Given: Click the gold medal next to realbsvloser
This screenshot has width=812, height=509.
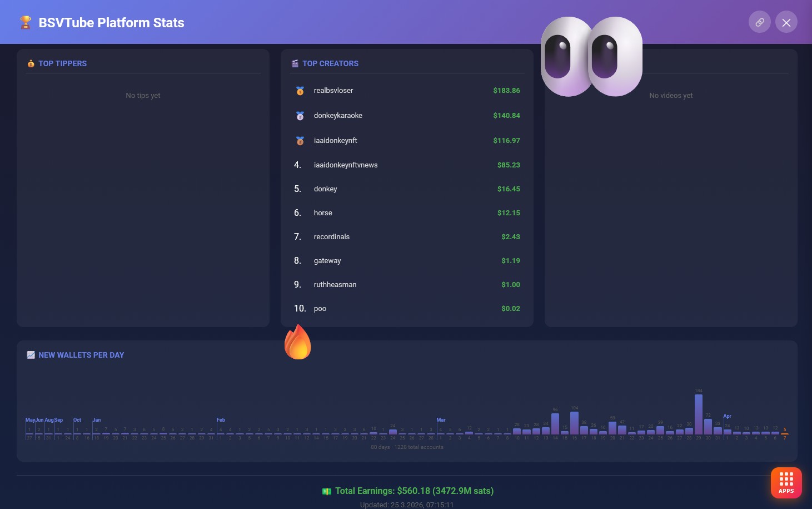Looking at the screenshot, I should [300, 91].
